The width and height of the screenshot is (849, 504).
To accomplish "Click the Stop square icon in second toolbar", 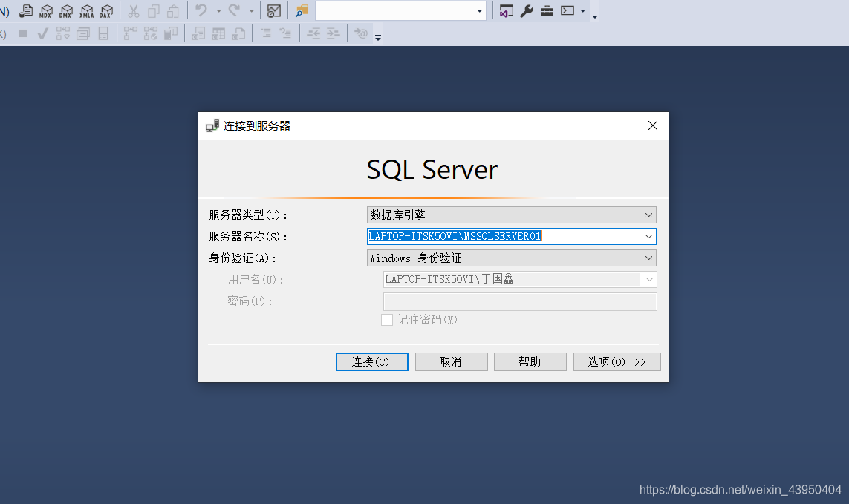I will (23, 33).
